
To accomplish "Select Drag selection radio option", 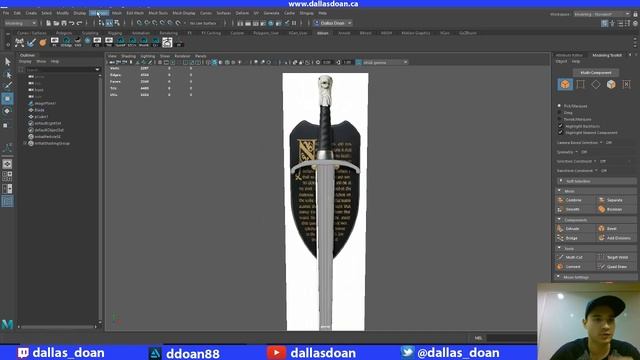I will (x=559, y=112).
